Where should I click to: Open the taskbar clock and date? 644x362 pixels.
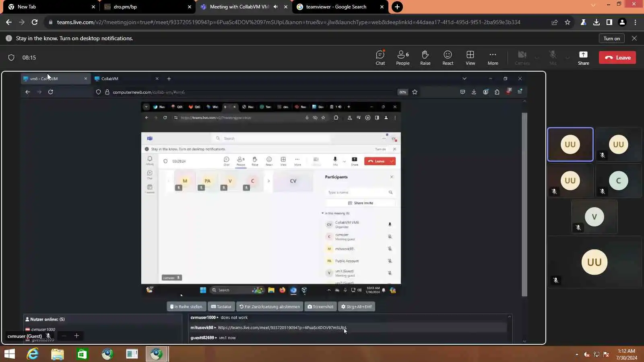click(x=627, y=354)
